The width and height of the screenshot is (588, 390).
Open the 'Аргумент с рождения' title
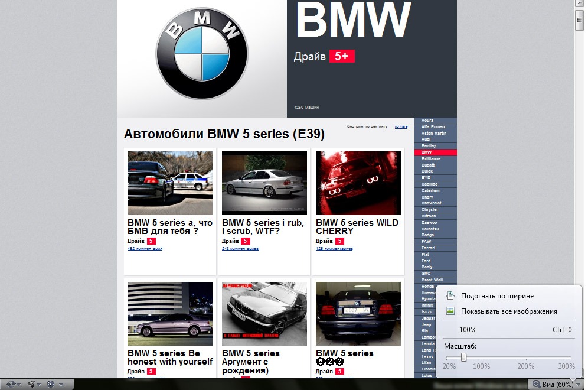pos(251,362)
